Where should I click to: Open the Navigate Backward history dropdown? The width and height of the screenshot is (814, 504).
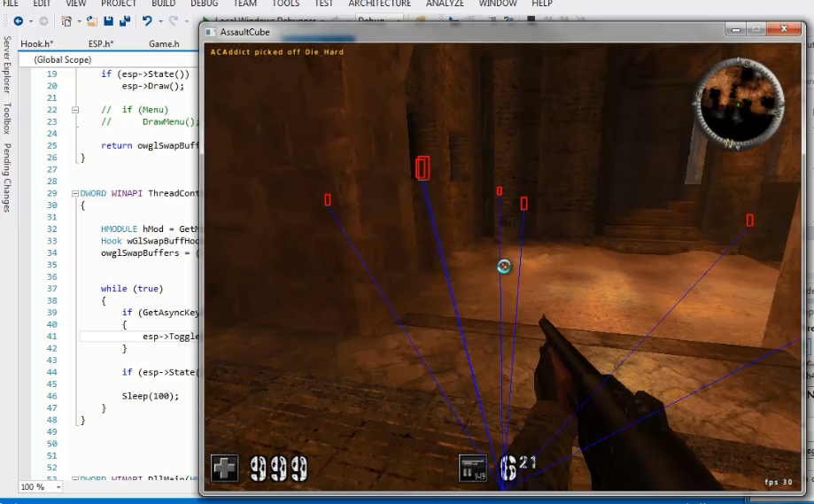31,21
